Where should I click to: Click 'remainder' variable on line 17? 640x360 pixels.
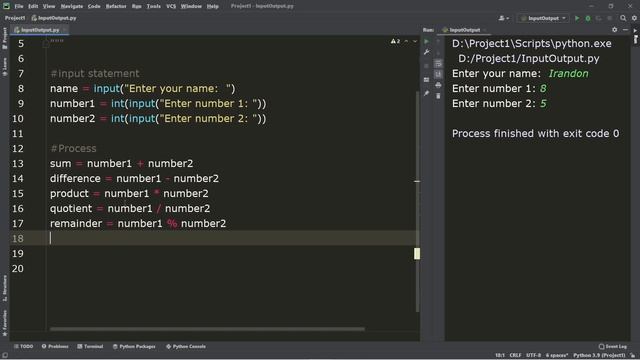(x=76, y=224)
